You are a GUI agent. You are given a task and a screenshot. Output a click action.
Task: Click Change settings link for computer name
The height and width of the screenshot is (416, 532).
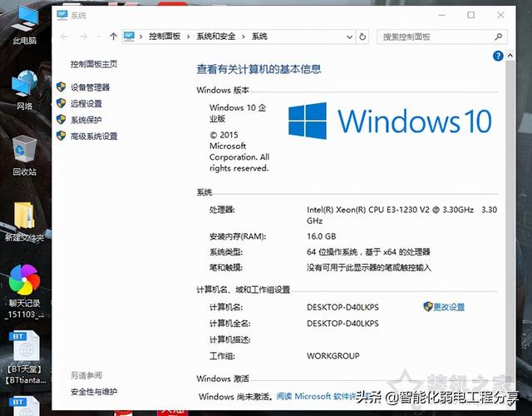449,307
